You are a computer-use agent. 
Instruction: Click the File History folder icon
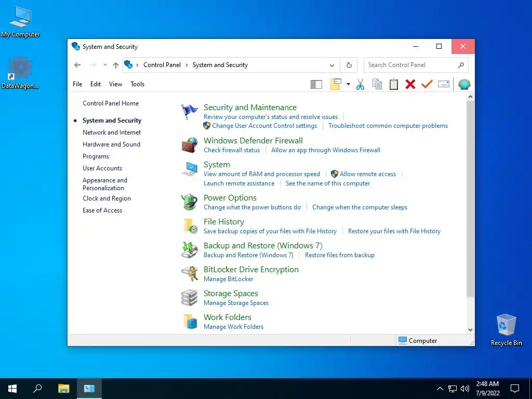click(x=190, y=227)
